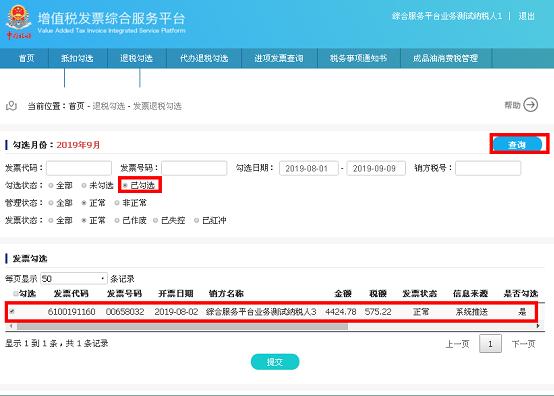Open help via the arrow circle icon
The height and width of the screenshot is (396, 554).
click(x=530, y=105)
